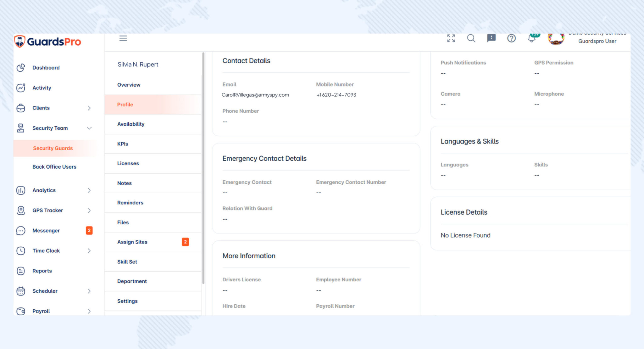This screenshot has height=349, width=644.
Task: Open the Licenses tab
Action: pyautogui.click(x=153, y=163)
